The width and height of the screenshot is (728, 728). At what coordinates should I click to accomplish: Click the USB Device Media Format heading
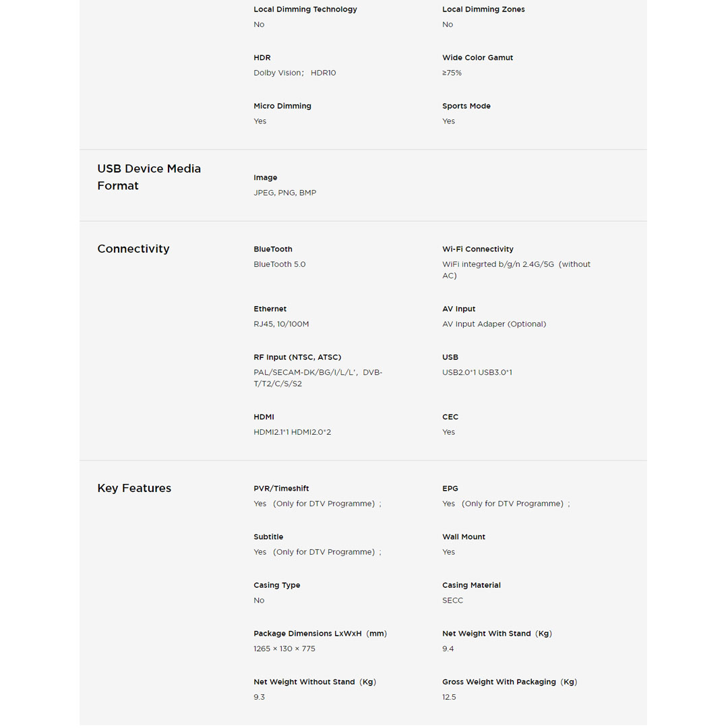click(149, 177)
